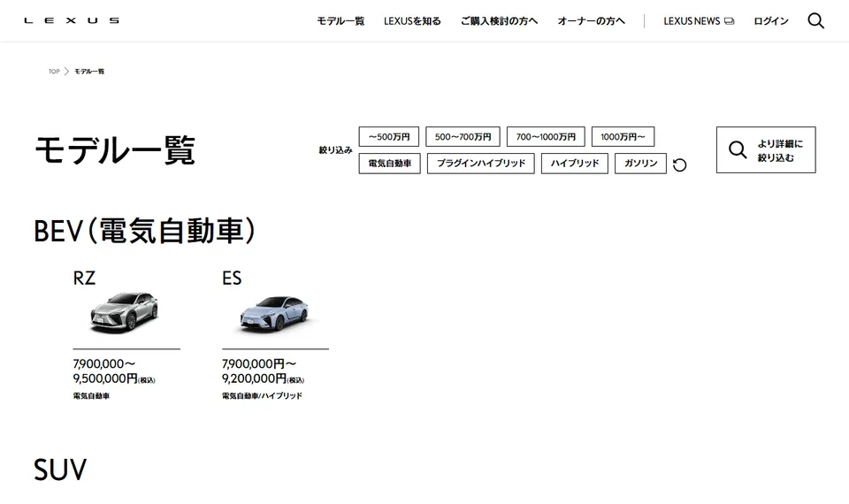Click the RZ model name
The image size is (849, 504).
coord(84,278)
